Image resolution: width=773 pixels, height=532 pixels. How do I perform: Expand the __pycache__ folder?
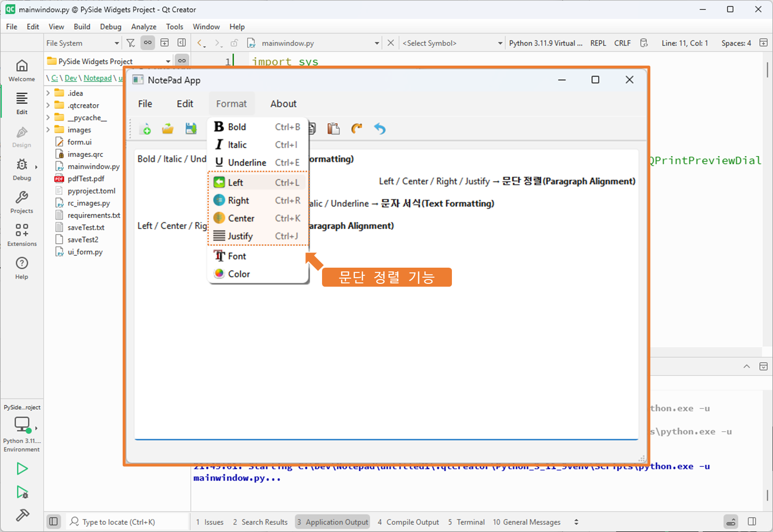point(48,117)
